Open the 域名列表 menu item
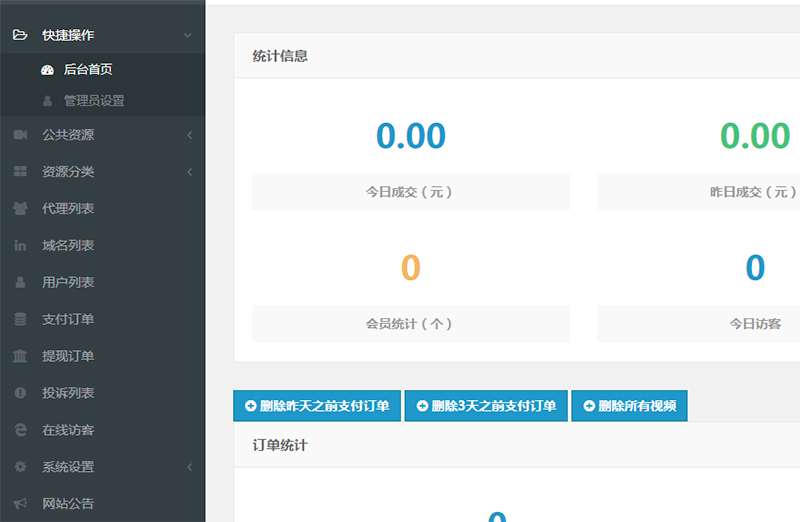This screenshot has height=522, width=800. point(68,246)
